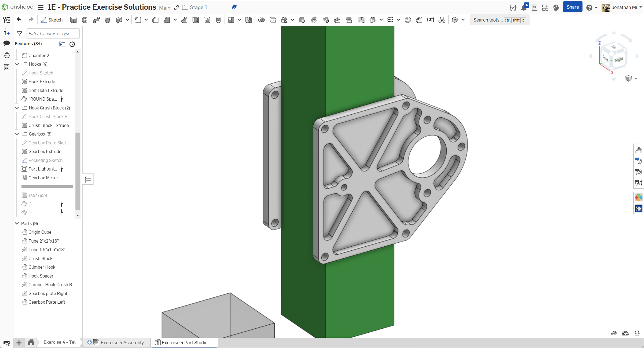Open the Variable (x) tool
Screen dimensions: 644x348
[430, 20]
